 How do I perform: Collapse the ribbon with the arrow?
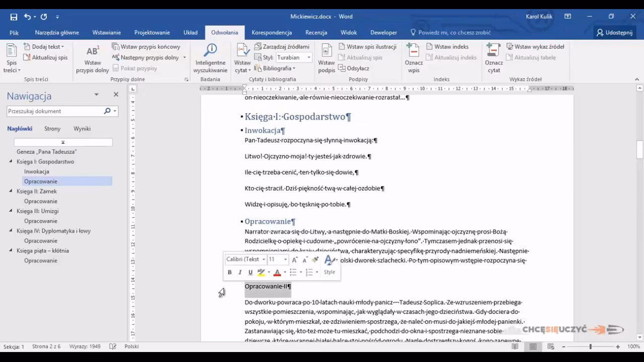click(637, 79)
